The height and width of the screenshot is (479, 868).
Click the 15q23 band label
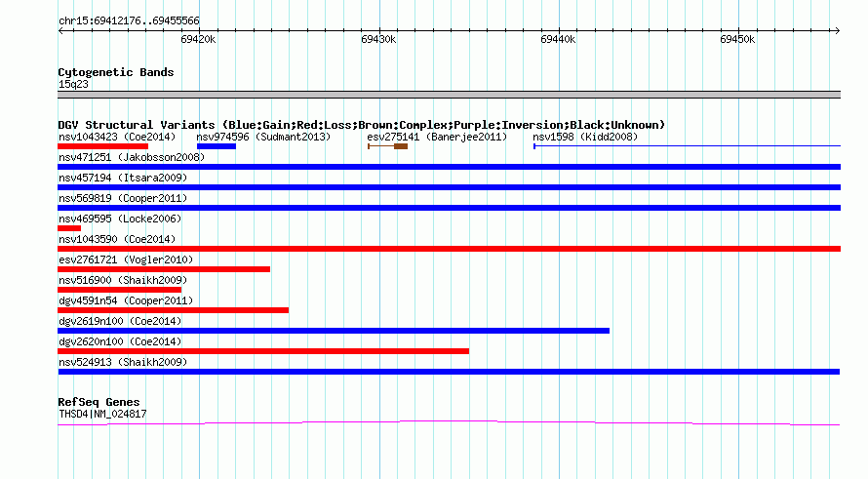click(73, 84)
